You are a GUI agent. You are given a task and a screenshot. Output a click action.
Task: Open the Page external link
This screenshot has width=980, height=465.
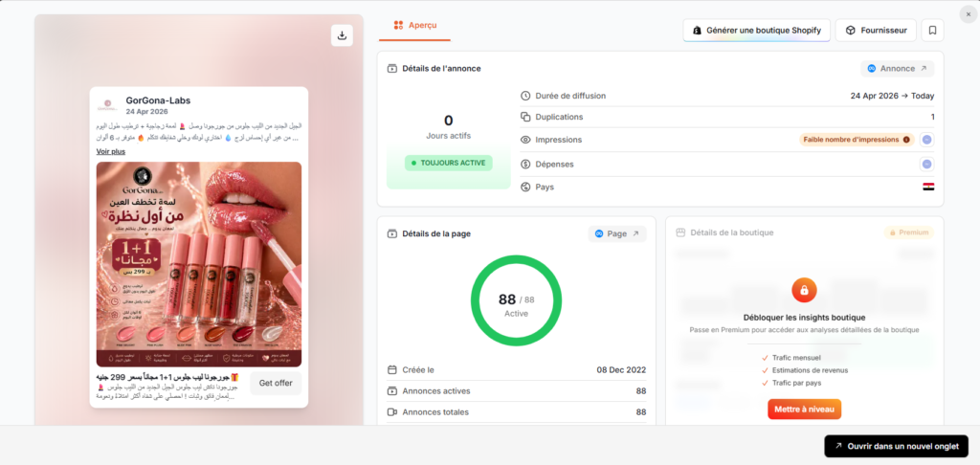pyautogui.click(x=617, y=233)
